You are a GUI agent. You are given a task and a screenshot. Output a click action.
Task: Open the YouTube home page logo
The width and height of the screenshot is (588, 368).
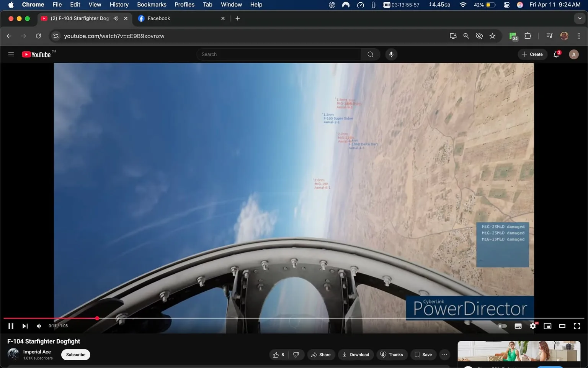coord(36,54)
